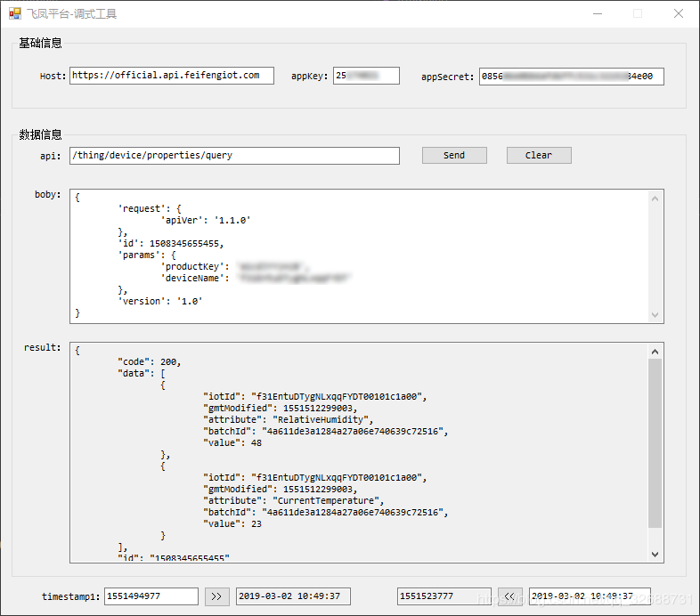This screenshot has height=616, width=700.
Task: Minimize the debug tool window
Action: [x=598, y=14]
